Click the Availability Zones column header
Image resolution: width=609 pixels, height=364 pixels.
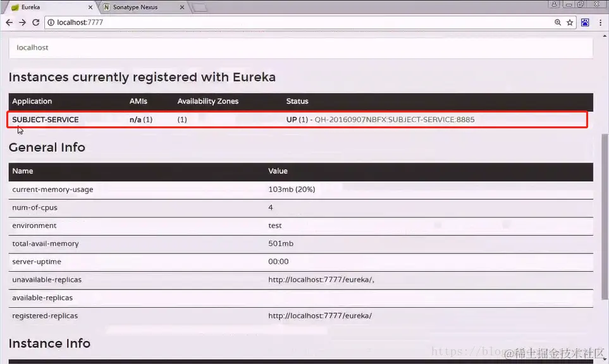click(x=208, y=101)
